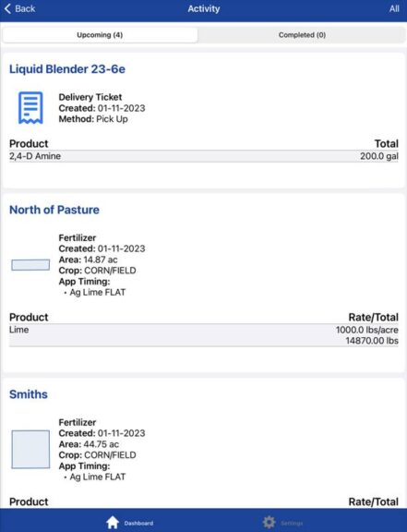Open the North of Pasture activity
This screenshot has width=407, height=532.
point(54,210)
